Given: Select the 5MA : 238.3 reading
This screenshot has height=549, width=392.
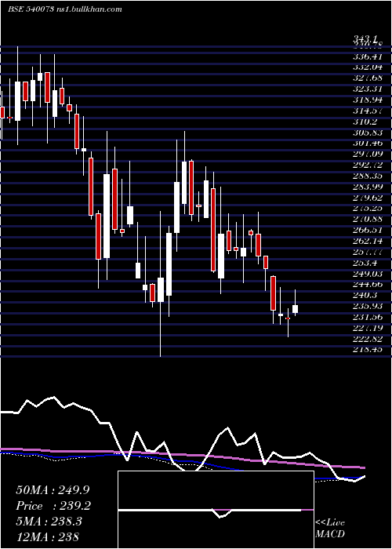Looking at the screenshot, I should [x=49, y=522].
